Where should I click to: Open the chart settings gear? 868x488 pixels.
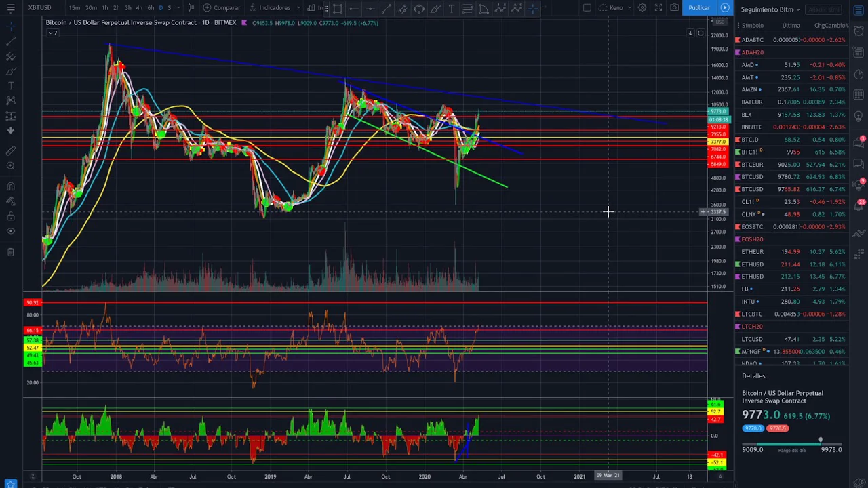(642, 8)
